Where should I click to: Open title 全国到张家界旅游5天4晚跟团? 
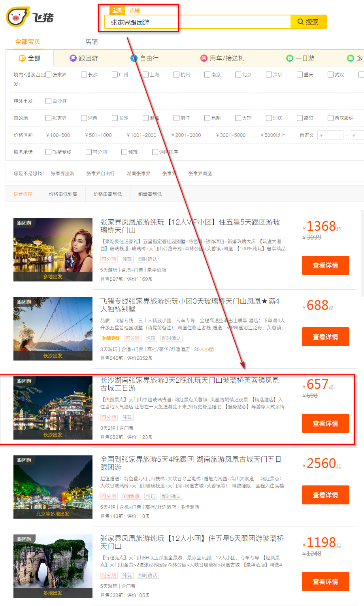coord(191,463)
